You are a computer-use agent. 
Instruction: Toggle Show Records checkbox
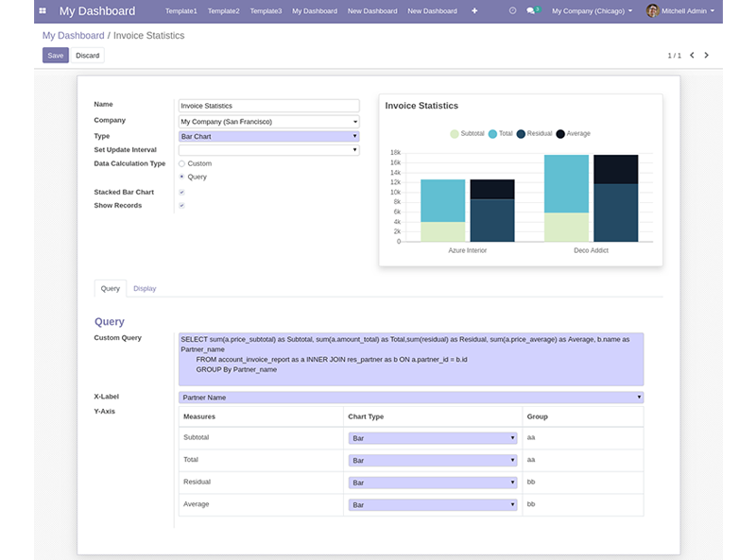tap(181, 206)
